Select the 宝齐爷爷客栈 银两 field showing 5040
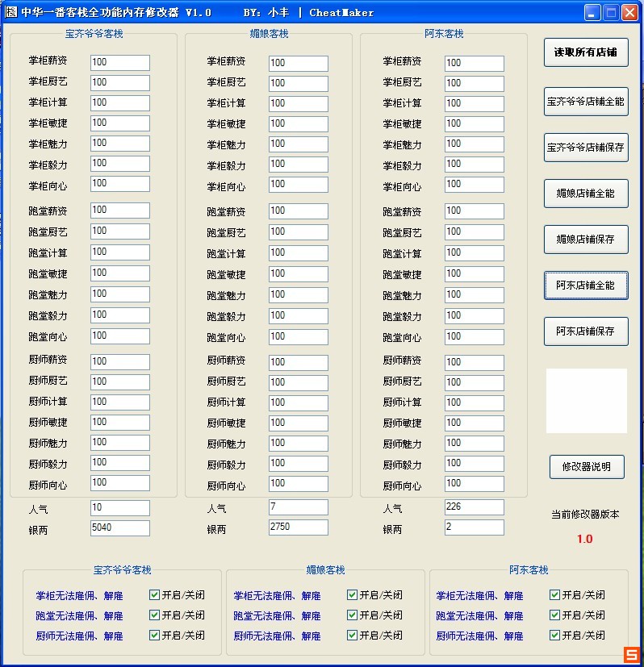Image resolution: width=644 pixels, height=667 pixels. (120, 528)
